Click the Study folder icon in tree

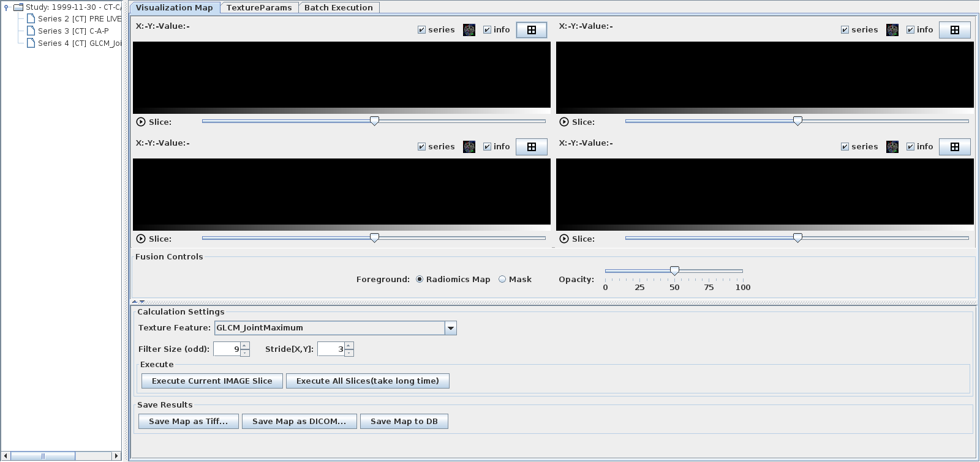18,7
